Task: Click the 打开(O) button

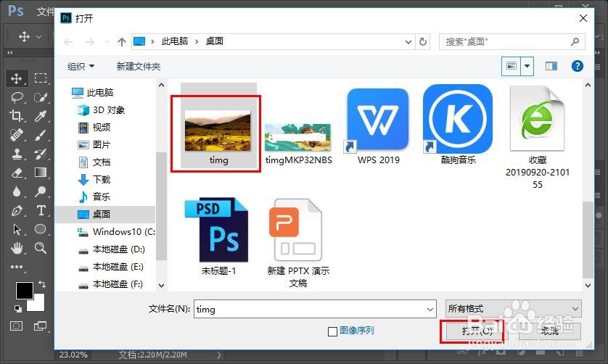Action: pos(477,331)
